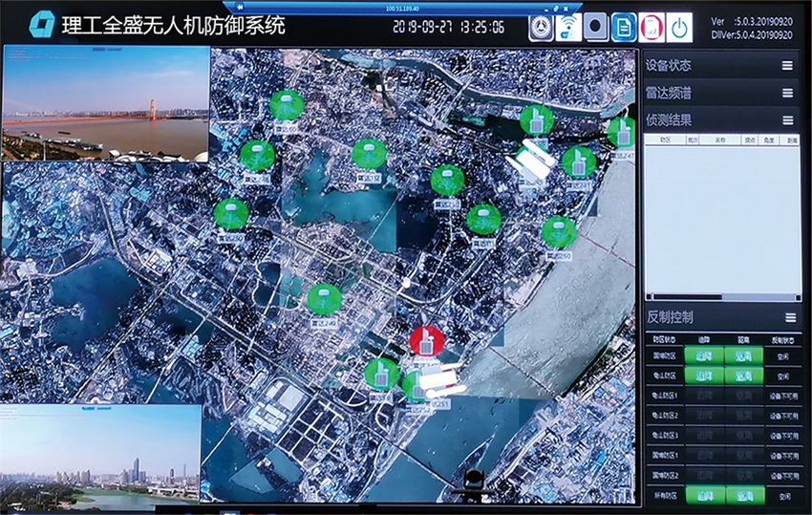Toggle 迫降 for the 所有防区 row
The width and height of the screenshot is (812, 515).
tap(703, 495)
